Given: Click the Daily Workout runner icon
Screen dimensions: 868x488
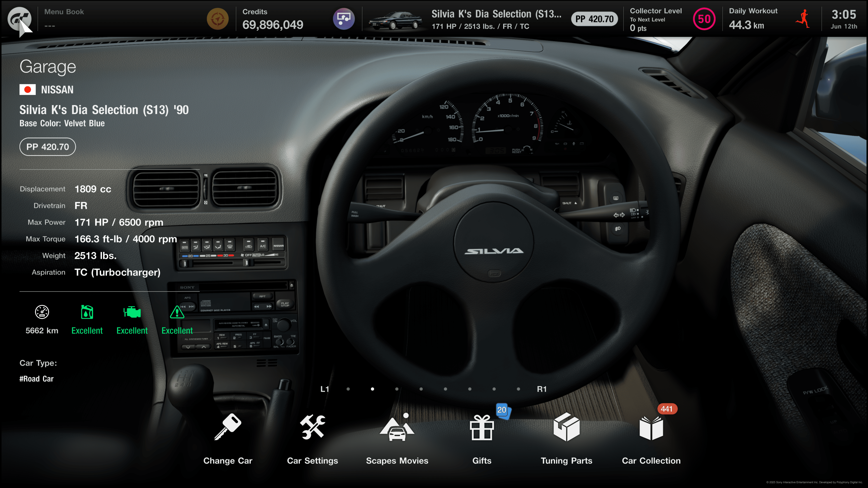Looking at the screenshot, I should [x=803, y=19].
